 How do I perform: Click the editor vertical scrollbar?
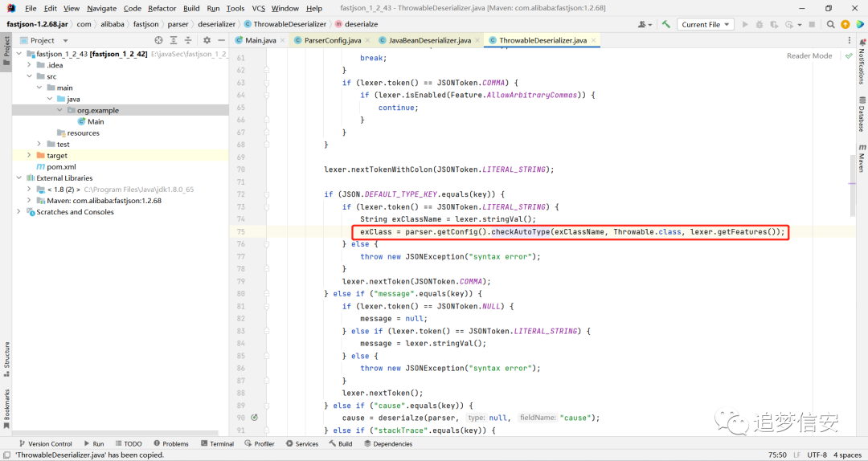coord(853,186)
